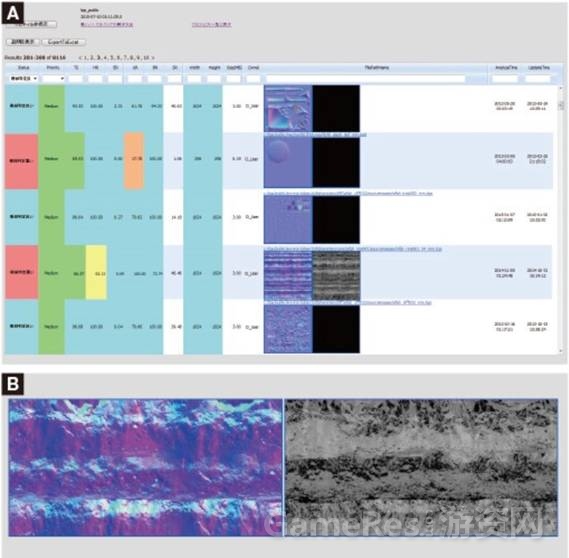569x558 pixels.
Task: Click the table scrollbar down arrow
Action: click(561, 351)
